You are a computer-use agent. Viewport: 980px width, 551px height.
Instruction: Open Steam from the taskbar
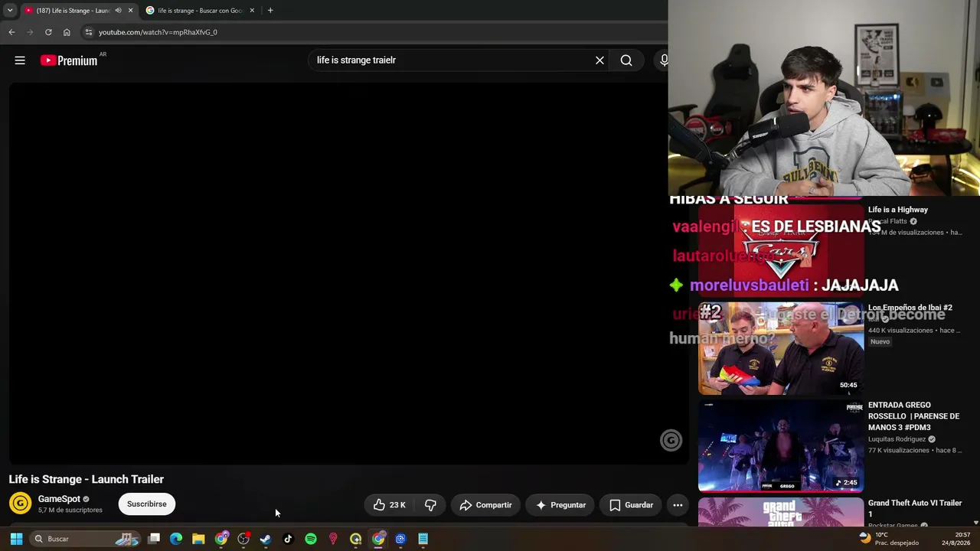pyautogui.click(x=266, y=539)
